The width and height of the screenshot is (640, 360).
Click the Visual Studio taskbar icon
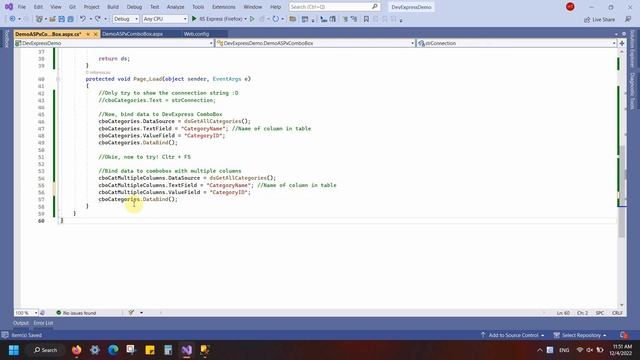click(187, 350)
